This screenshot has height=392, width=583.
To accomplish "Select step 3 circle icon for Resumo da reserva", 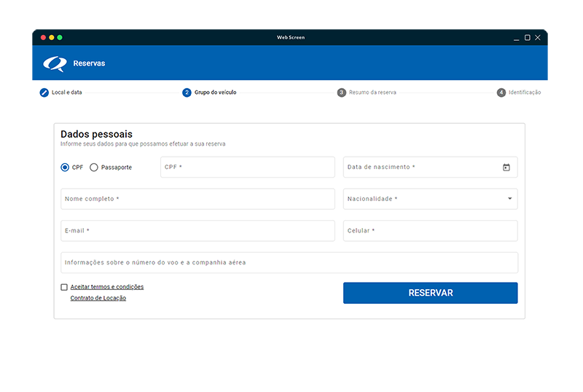I will tap(341, 93).
